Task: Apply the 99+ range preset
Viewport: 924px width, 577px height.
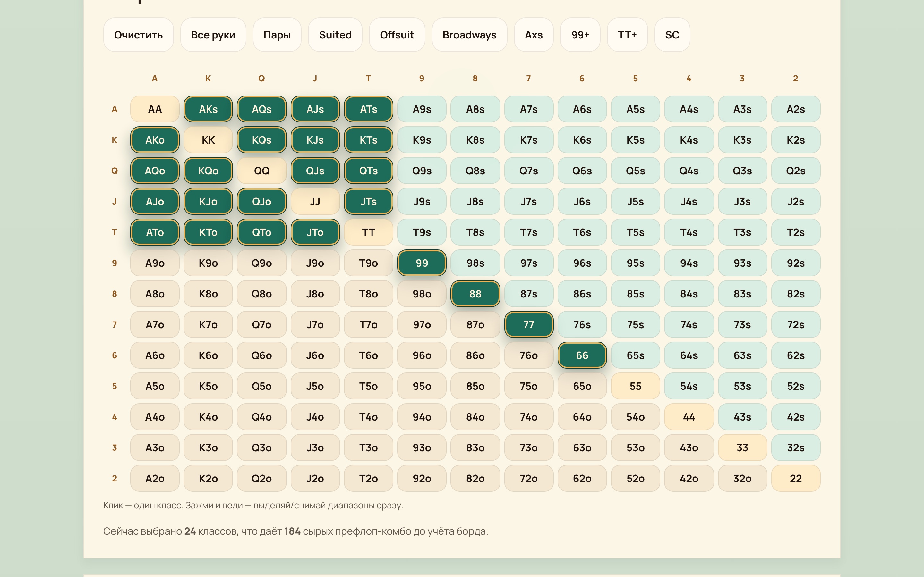Action: pos(580,35)
